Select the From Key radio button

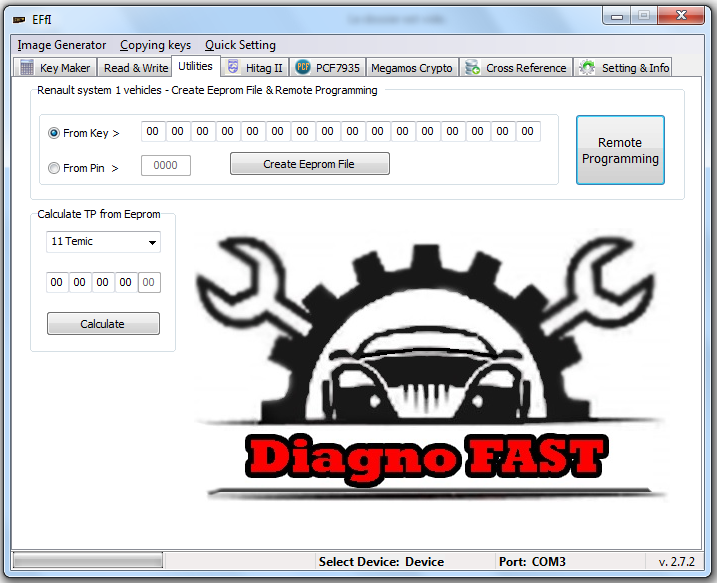click(54, 133)
